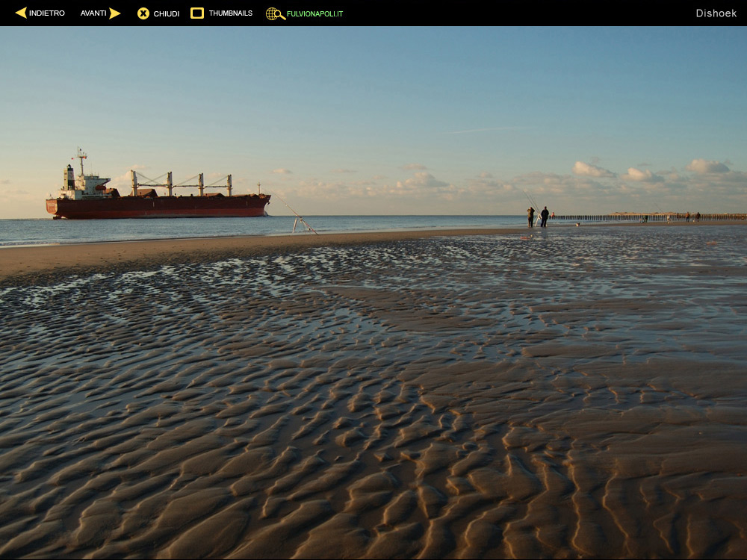This screenshot has height=560, width=747.
Task: Click the globe magnifier icon
Action: pyautogui.click(x=276, y=13)
